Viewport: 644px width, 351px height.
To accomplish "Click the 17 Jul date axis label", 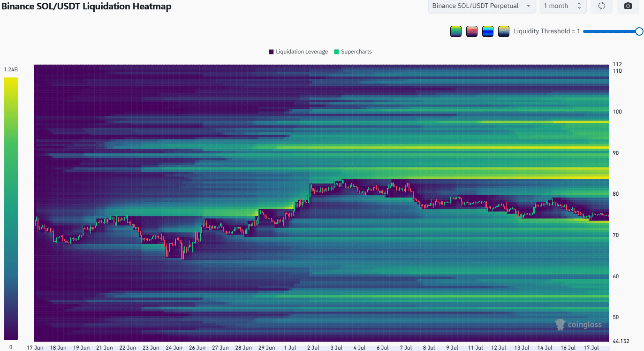I will (592, 348).
